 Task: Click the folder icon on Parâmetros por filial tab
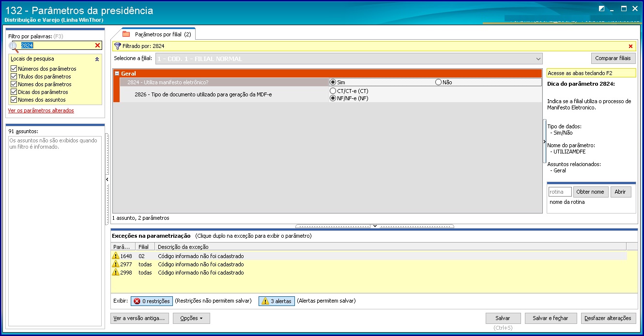[126, 34]
